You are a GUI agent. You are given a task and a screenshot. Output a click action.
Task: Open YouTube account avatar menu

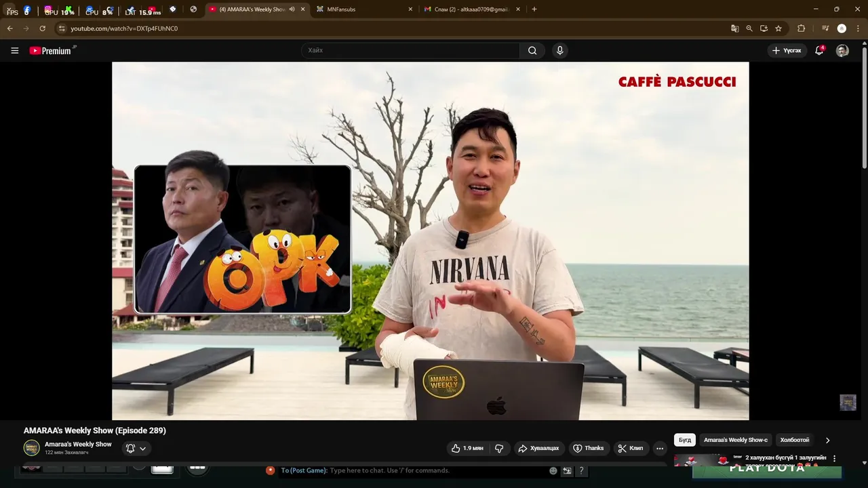[842, 50]
